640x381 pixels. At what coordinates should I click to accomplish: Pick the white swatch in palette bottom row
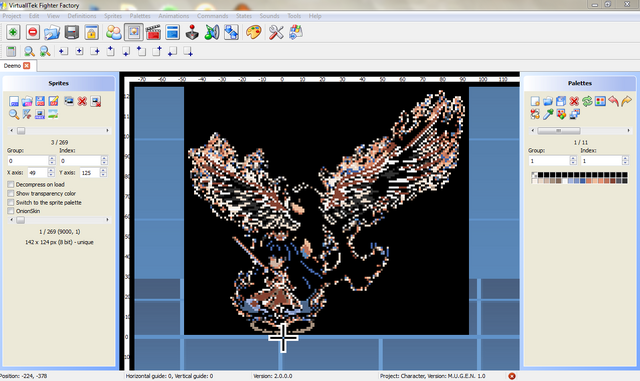(x=565, y=181)
